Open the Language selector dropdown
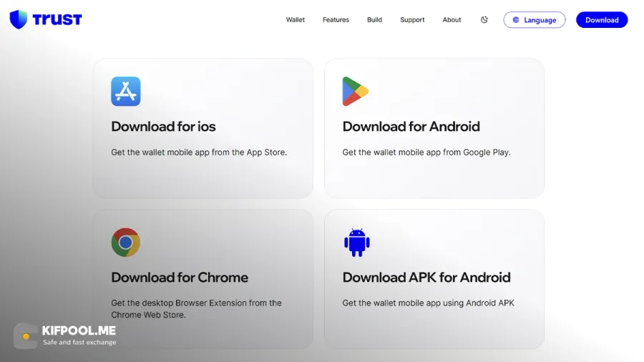644x362 pixels. (x=535, y=20)
